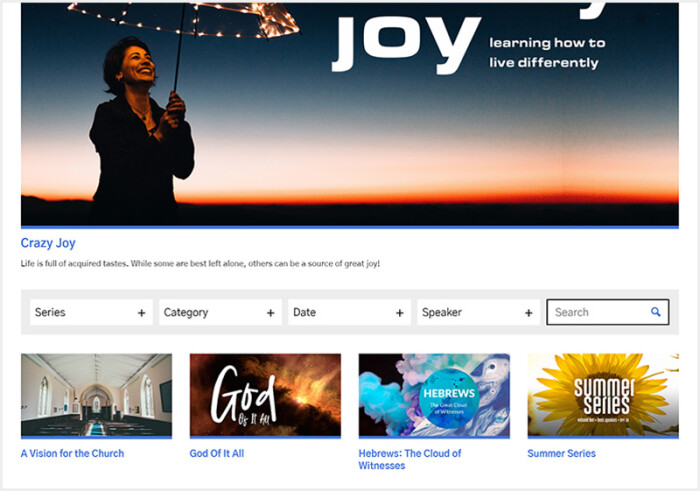Expand the Series dropdown filter

pyautogui.click(x=92, y=312)
